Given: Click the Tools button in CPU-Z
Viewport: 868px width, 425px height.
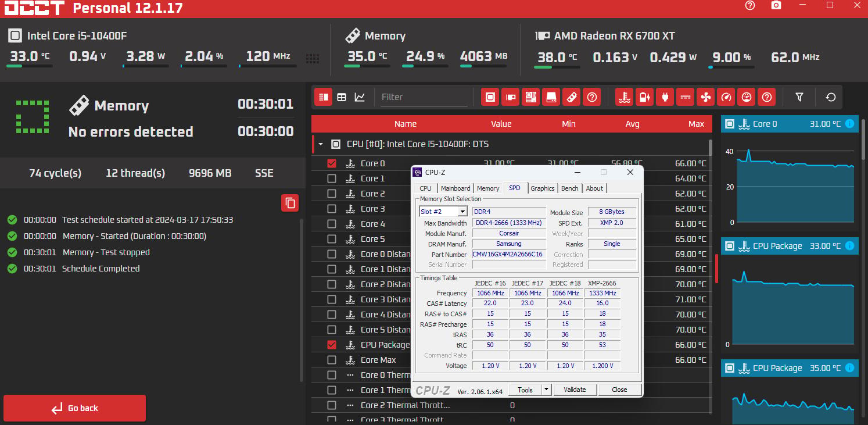Looking at the screenshot, I should (525, 390).
